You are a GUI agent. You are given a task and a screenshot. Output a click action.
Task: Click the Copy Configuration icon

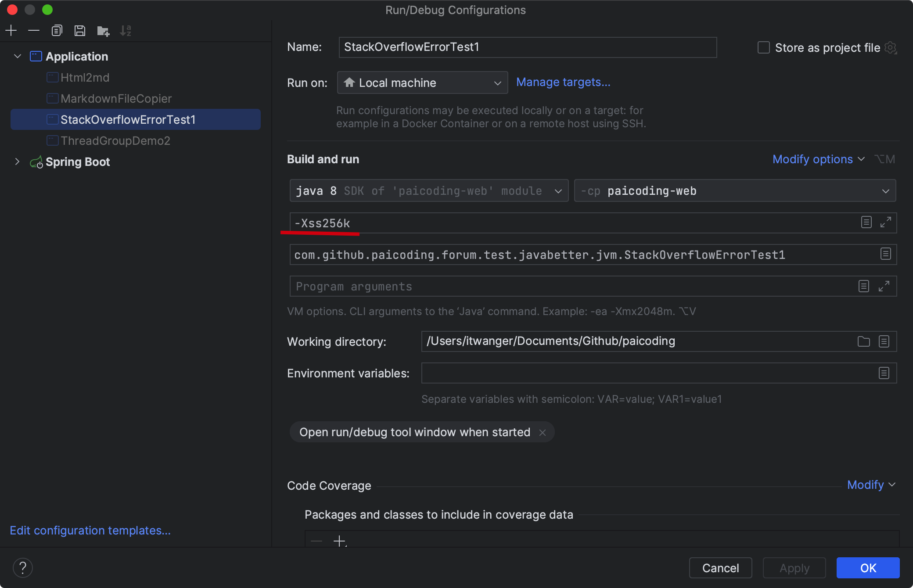pyautogui.click(x=57, y=30)
